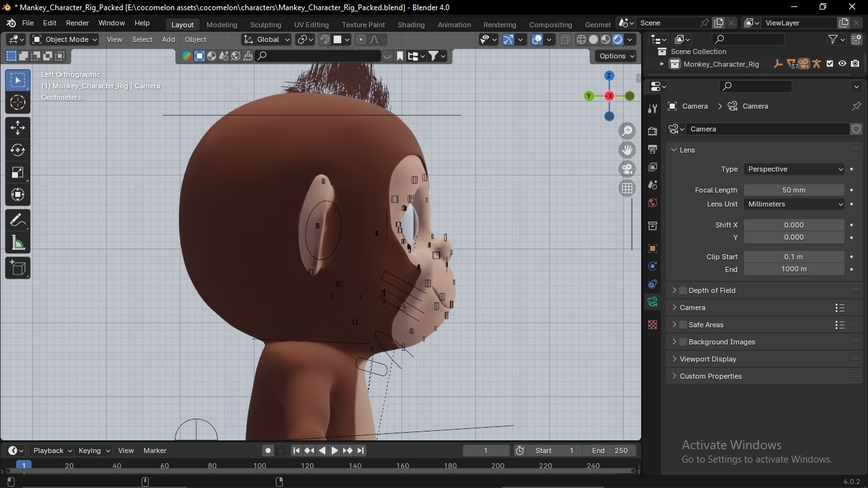Toggle X-ray mode
The height and width of the screenshot is (488, 868).
[565, 39]
